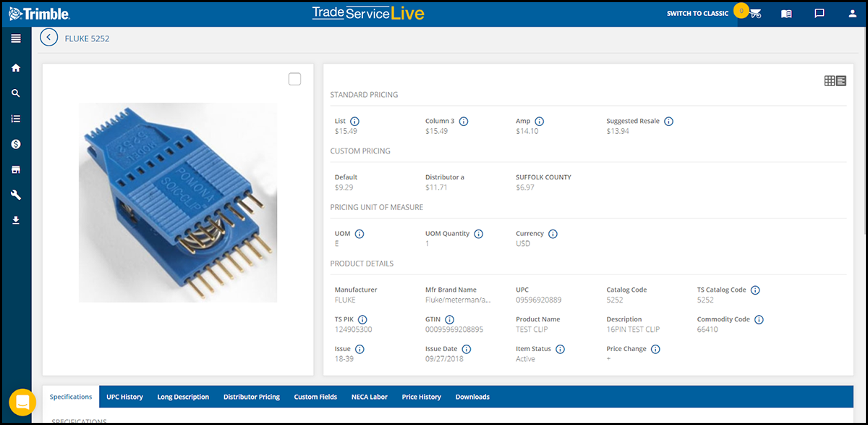Show info for Item Status
Screen dimensions: 868x425
point(561,349)
